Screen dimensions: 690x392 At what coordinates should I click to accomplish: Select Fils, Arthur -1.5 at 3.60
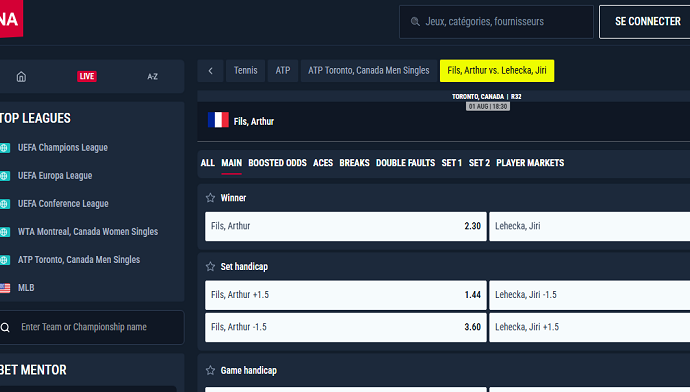(x=346, y=327)
